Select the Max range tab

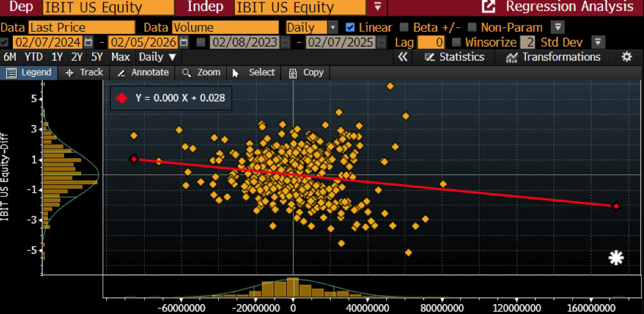coord(121,57)
